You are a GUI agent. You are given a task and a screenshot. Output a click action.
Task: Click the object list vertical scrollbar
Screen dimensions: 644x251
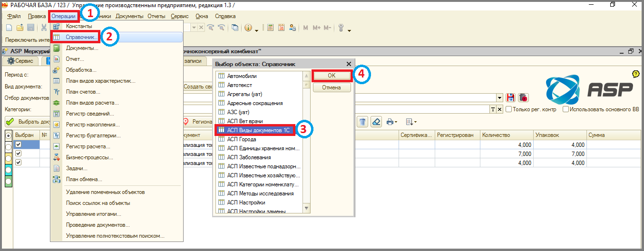(x=307, y=142)
